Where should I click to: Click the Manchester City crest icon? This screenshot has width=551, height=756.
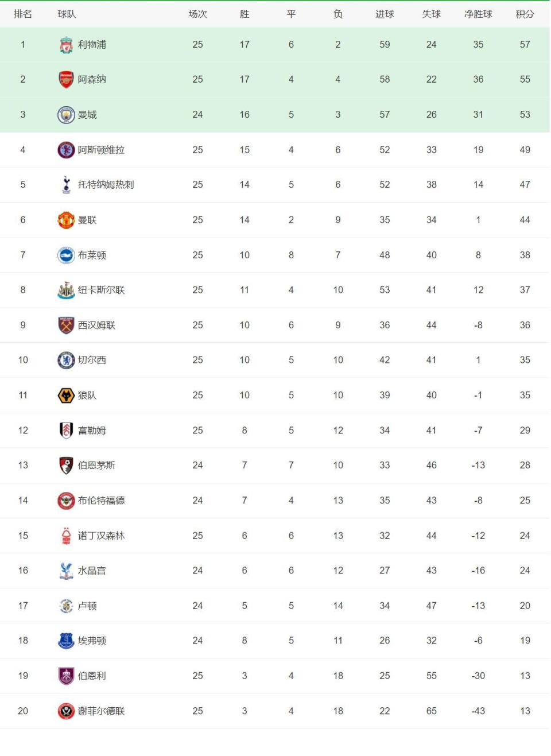(67, 115)
